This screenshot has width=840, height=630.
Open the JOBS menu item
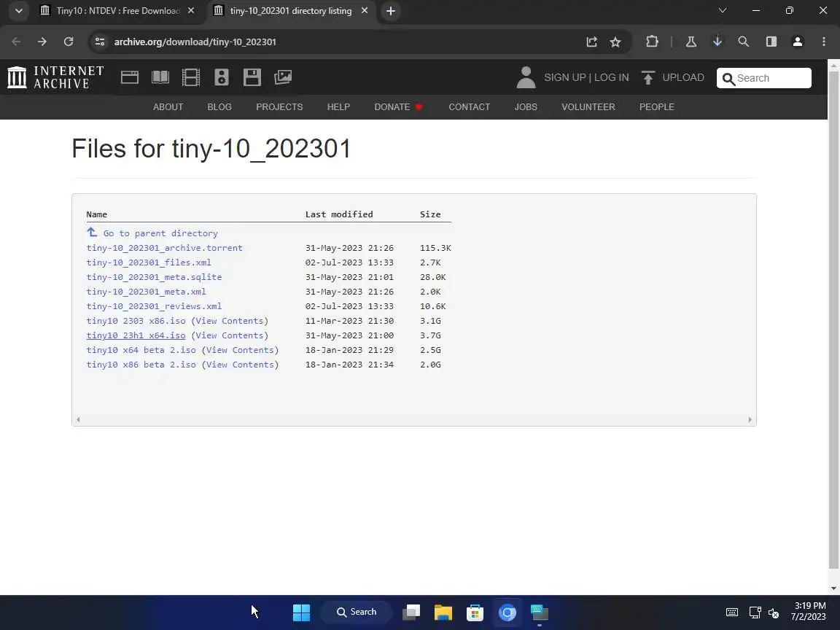[526, 107]
